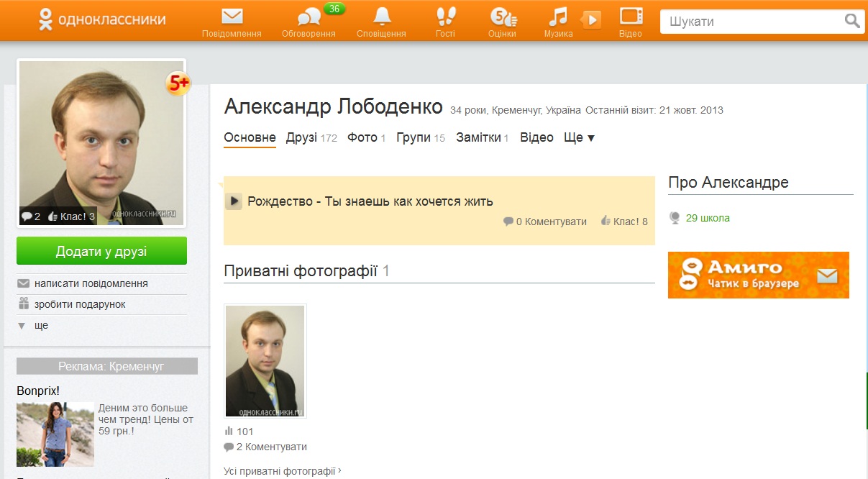Open Усі приватні фотографії link
The height and width of the screenshot is (479, 868).
[x=282, y=471]
